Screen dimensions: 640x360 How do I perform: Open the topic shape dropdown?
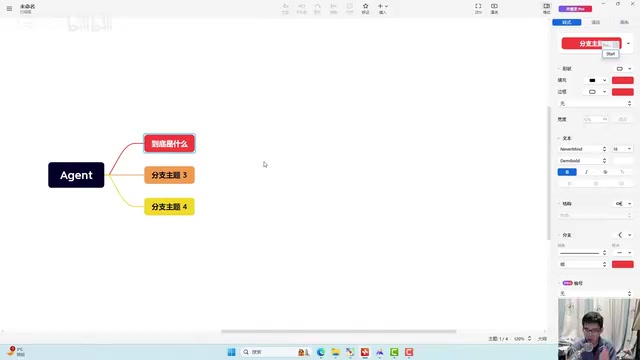624,69
